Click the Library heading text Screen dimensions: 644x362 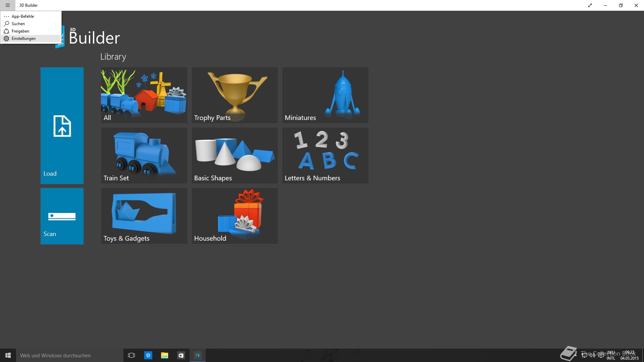(x=113, y=57)
